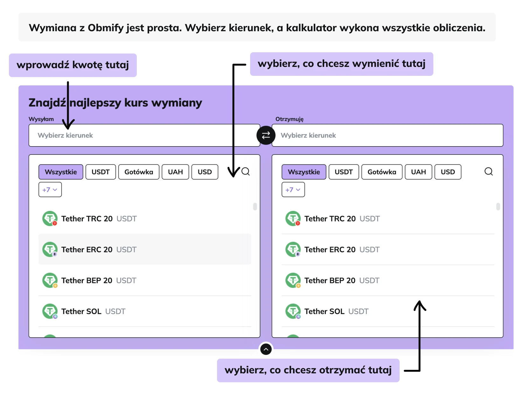Click Tether TRC 20 icon in Wysyłam list
This screenshot has height=395, width=532.
pyautogui.click(x=50, y=219)
